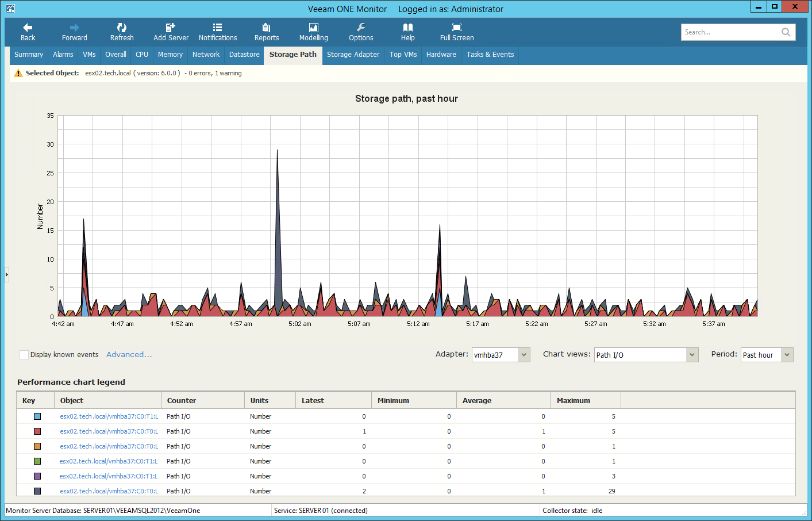Viewport: 812px width, 521px height.
Task: Switch to the Alarms tab
Action: (x=63, y=55)
